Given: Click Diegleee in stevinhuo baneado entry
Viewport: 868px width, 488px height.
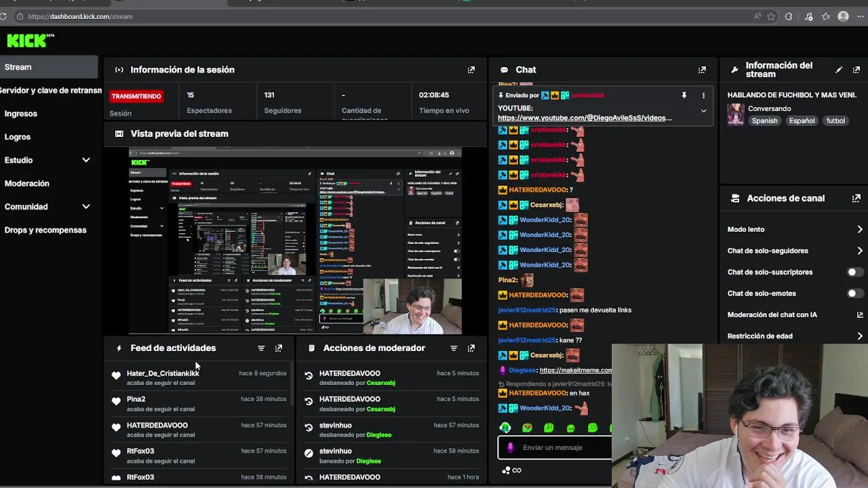Looking at the screenshot, I should pyautogui.click(x=368, y=462).
